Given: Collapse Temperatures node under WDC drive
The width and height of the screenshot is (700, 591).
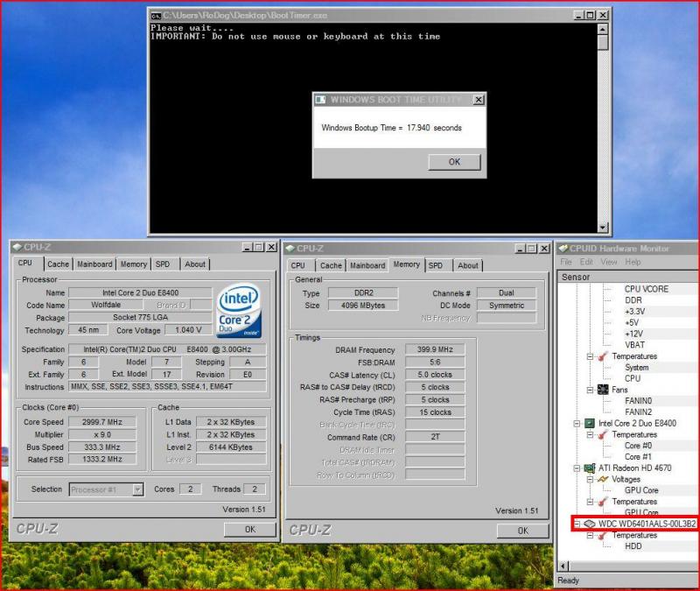Looking at the screenshot, I should pos(590,535).
